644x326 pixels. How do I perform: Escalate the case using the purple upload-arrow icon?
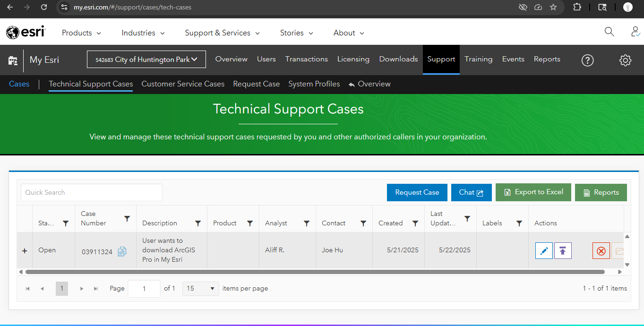coord(563,251)
